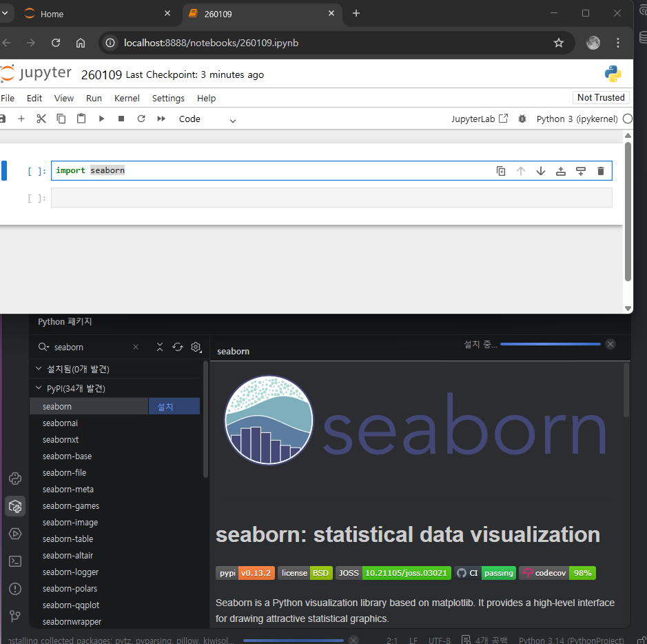Delete the import seaborn cell trash icon
The image size is (647, 644).
pyautogui.click(x=601, y=171)
